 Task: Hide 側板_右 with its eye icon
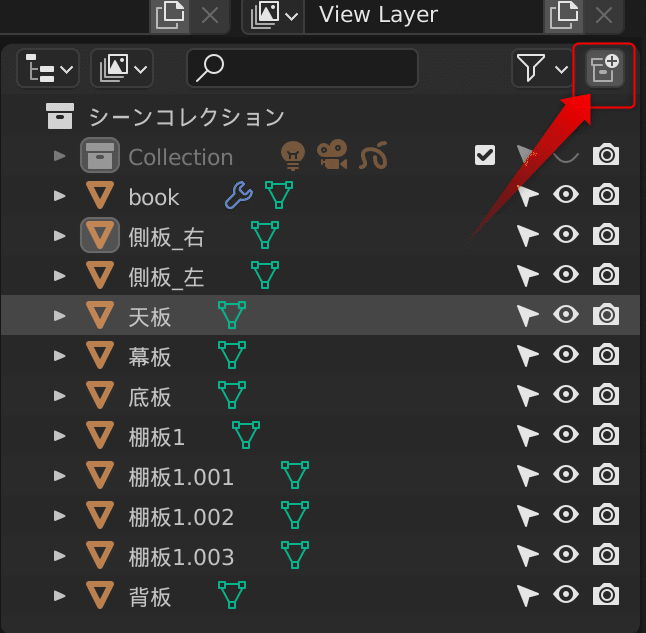(566, 234)
